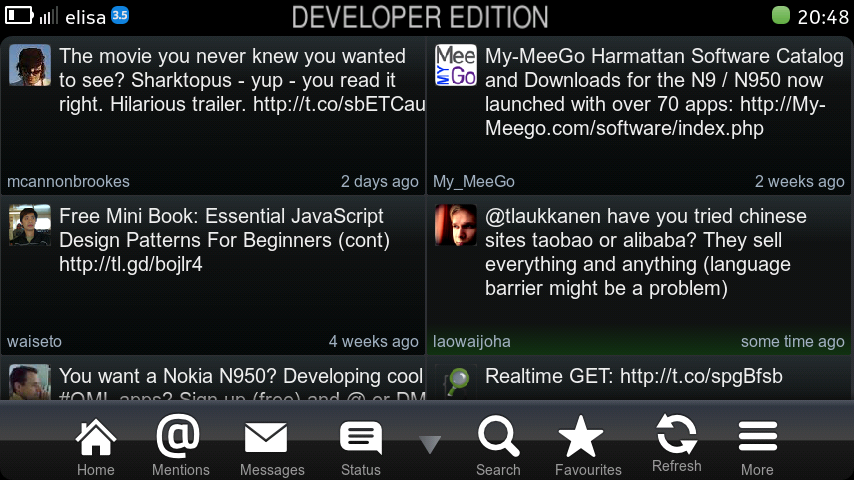Open the My-MeeGo Harmattan Software Catalog tweet
854x480 pixels.
pyautogui.click(x=664, y=92)
